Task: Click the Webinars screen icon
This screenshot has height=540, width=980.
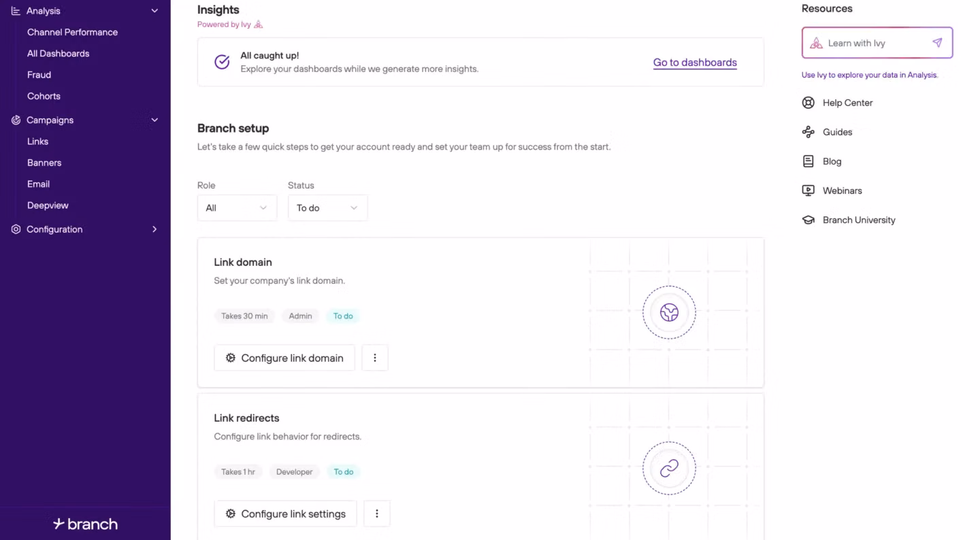Action: click(808, 191)
